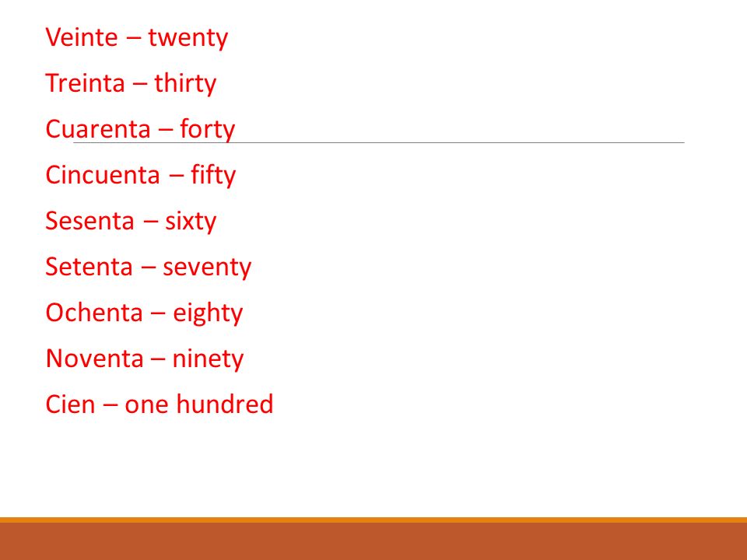
Task: Click the word 'Cincuenta'
Action: tap(103, 174)
